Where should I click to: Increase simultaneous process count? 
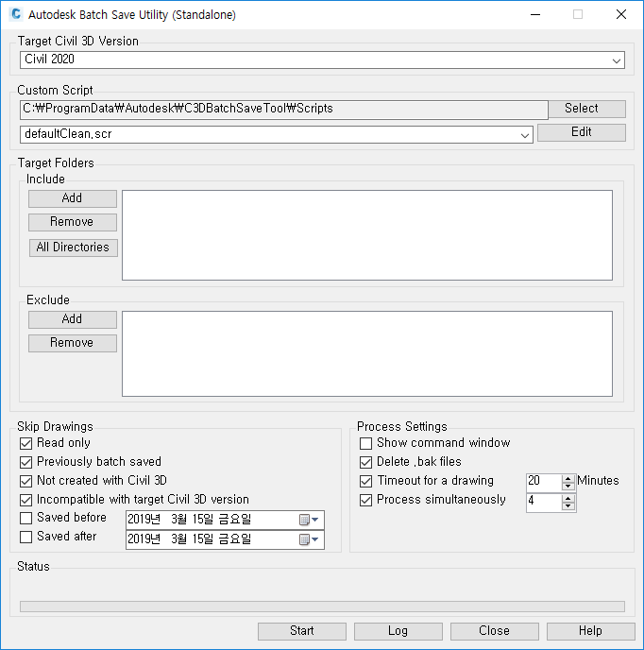(568, 498)
